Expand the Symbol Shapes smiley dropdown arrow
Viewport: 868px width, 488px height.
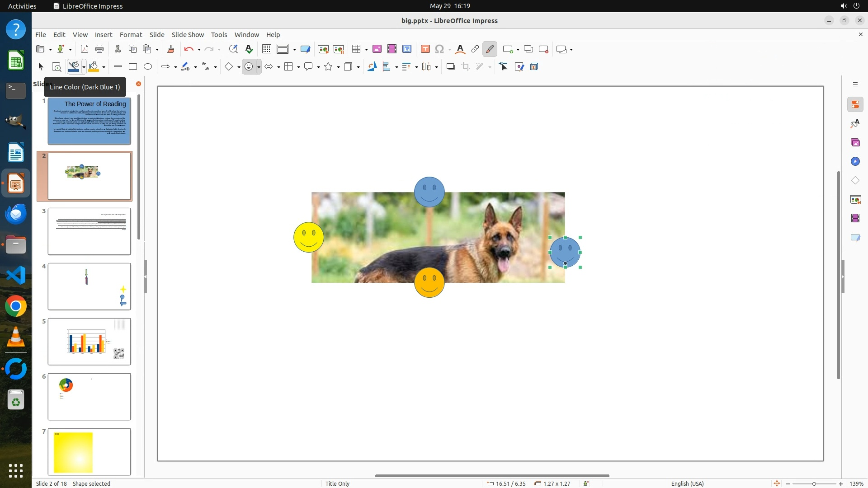coord(259,67)
